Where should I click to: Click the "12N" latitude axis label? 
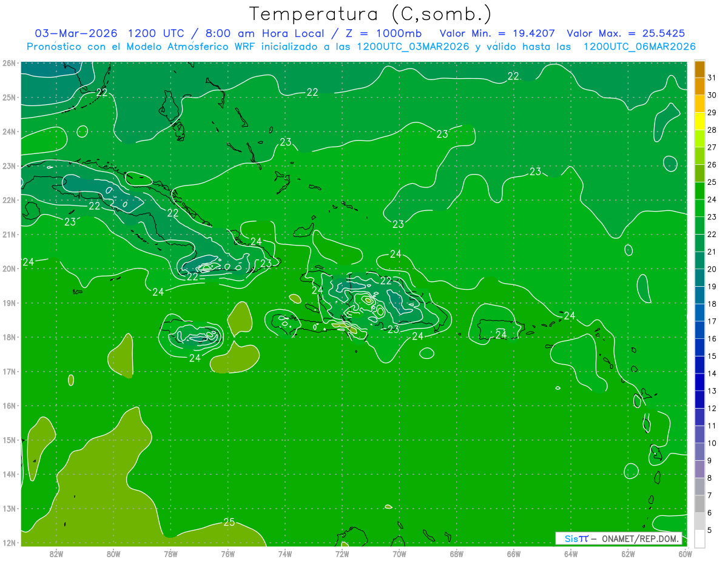9,543
